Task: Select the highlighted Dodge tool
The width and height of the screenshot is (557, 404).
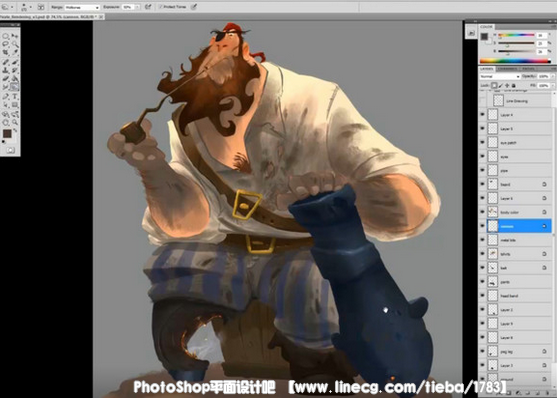Action: pyautogui.click(x=15, y=87)
